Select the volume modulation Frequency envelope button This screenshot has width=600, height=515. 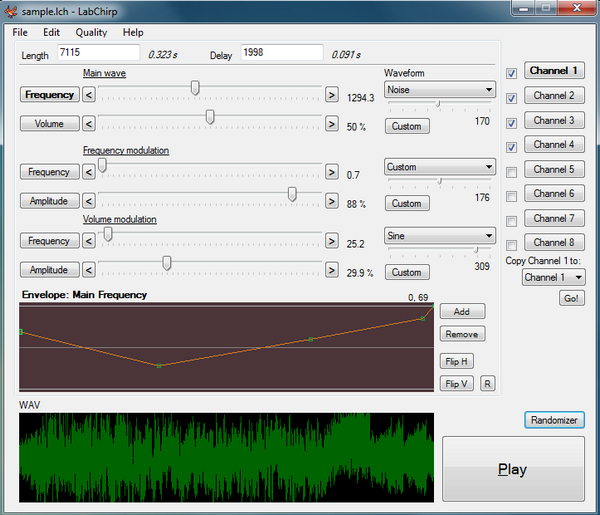(x=50, y=241)
